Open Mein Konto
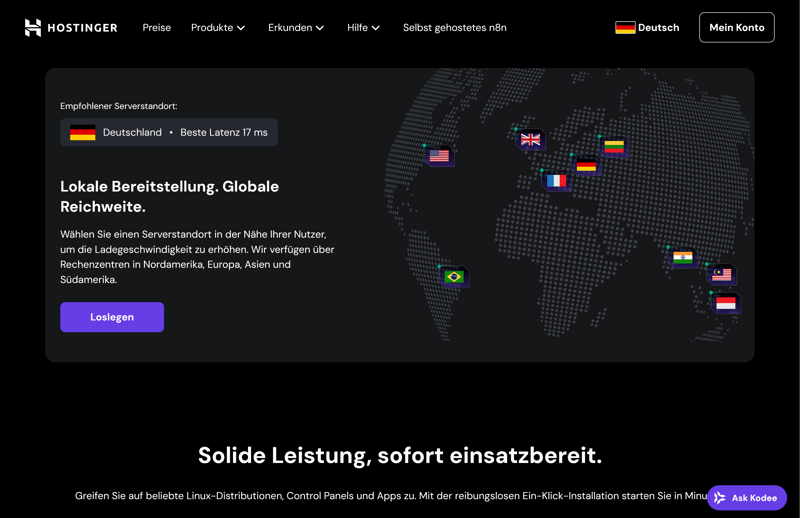 (x=737, y=28)
